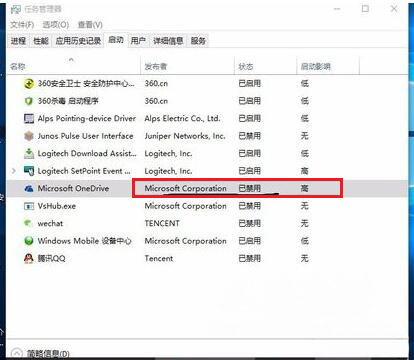Open the 选项(O) menu
Viewport: 414px width, 360px height.
(56, 25)
